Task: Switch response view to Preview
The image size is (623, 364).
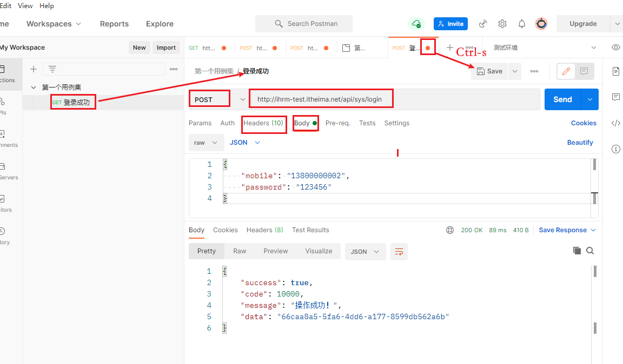Action: pyautogui.click(x=276, y=251)
